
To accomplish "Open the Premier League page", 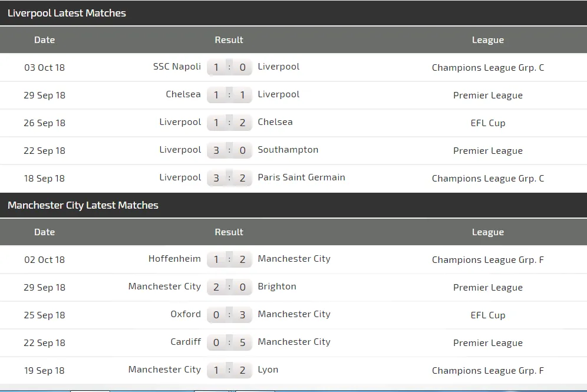I will tap(487, 95).
